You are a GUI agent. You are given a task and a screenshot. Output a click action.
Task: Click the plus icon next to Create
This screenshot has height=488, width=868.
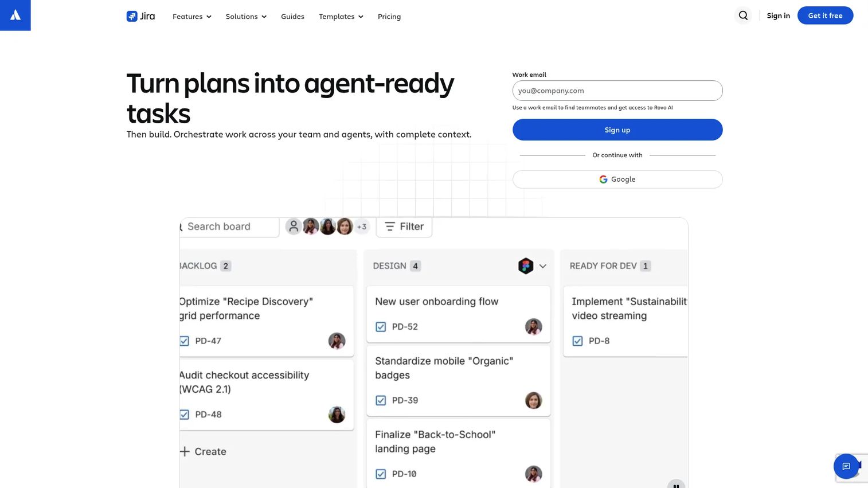(x=185, y=451)
